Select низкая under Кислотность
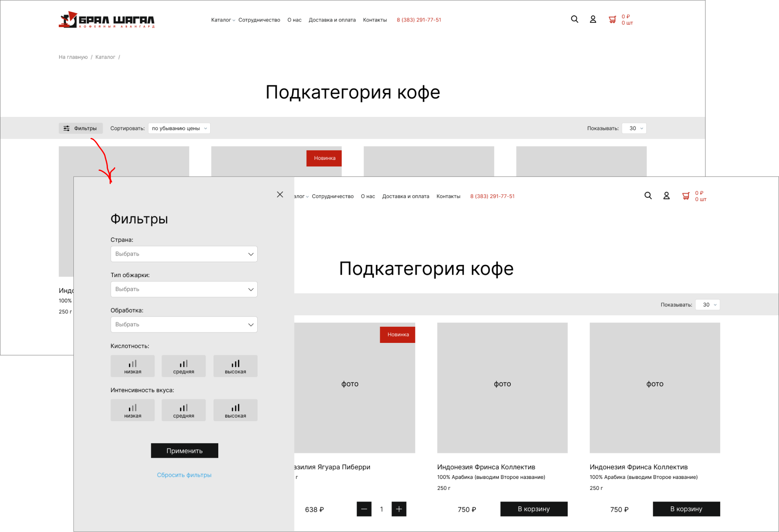Screen dimensions: 779x532 [x=133, y=366]
